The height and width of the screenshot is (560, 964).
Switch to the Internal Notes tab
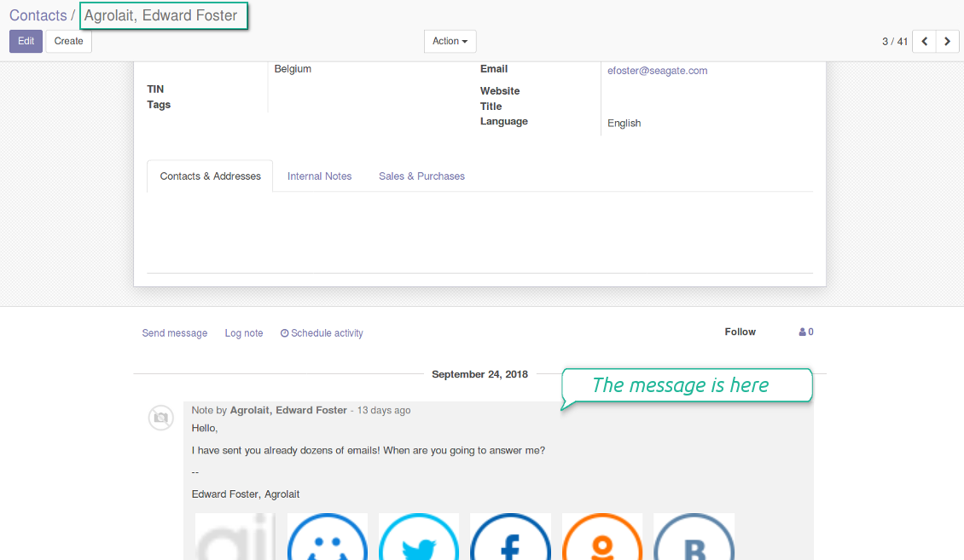click(319, 176)
